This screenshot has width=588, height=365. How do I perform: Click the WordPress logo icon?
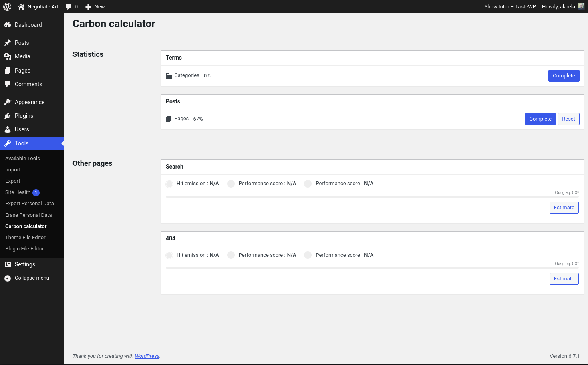point(7,7)
